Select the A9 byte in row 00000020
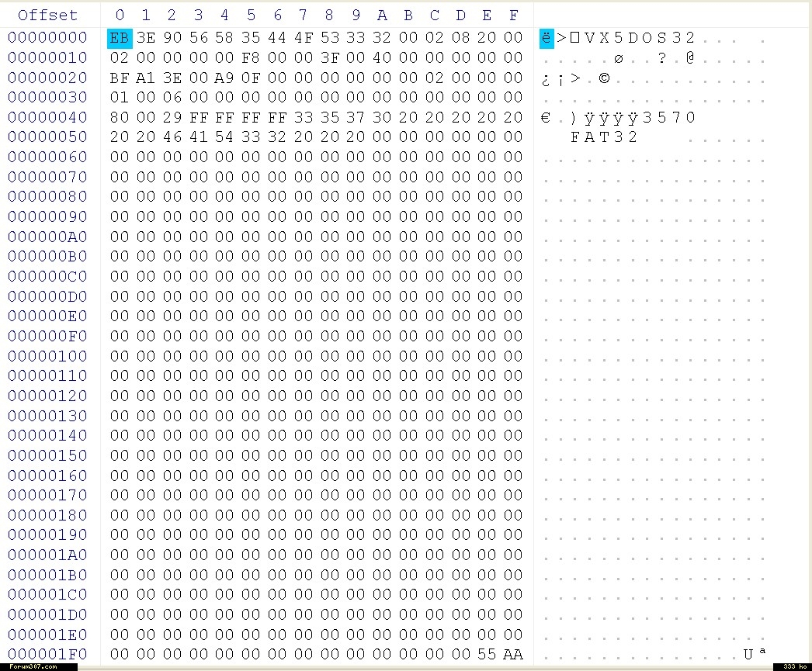The height and width of the screenshot is (671, 812). pyautogui.click(x=224, y=78)
